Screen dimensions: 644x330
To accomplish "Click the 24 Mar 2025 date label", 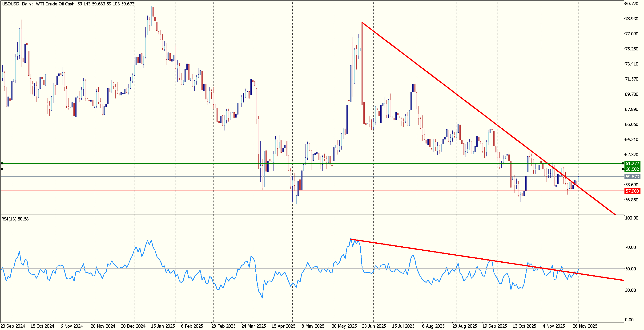I will pos(254,326).
